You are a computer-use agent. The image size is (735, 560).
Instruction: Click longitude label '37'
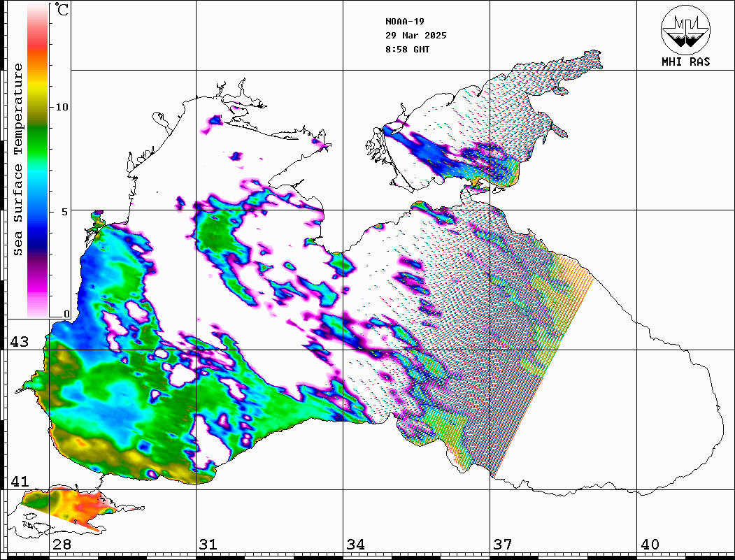tap(503, 544)
